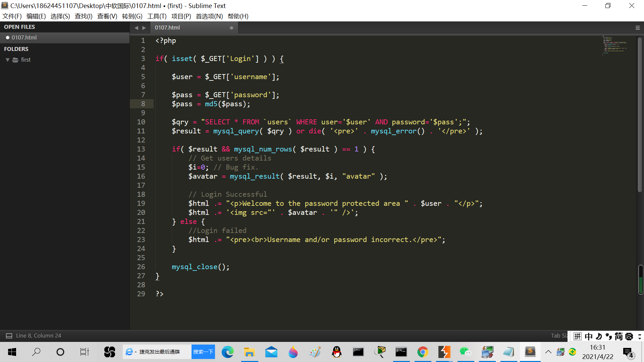Show hidden system tray icons

(548, 352)
